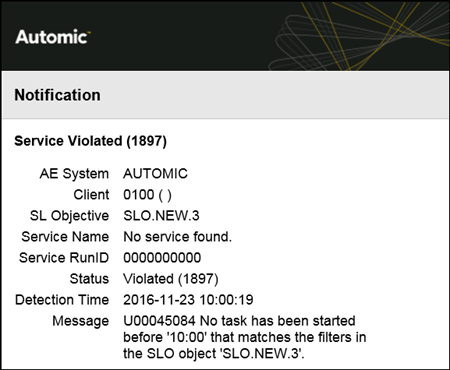The width and height of the screenshot is (450, 370).
Task: Click the Service RunID label
Action: tap(64, 258)
